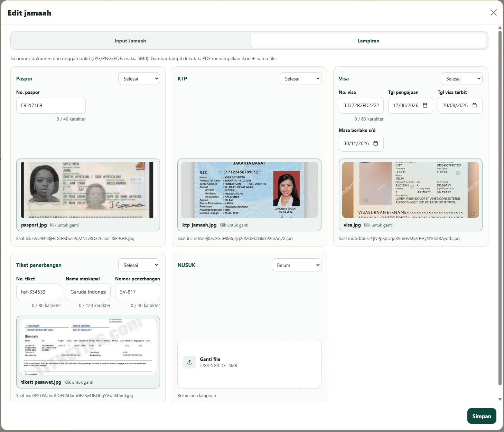This screenshot has width=504, height=432.
Task: Click the 'KTP' card heading
Action: [x=182, y=79]
